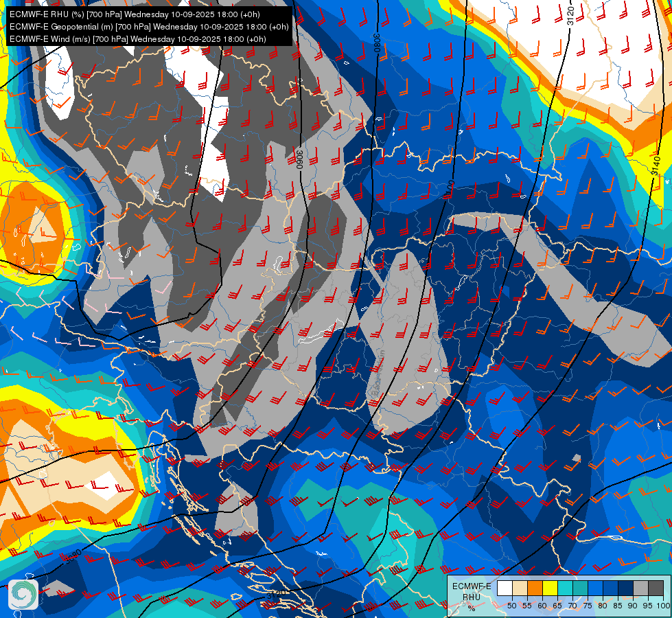Click the 3060 contour label

[x=299, y=159]
